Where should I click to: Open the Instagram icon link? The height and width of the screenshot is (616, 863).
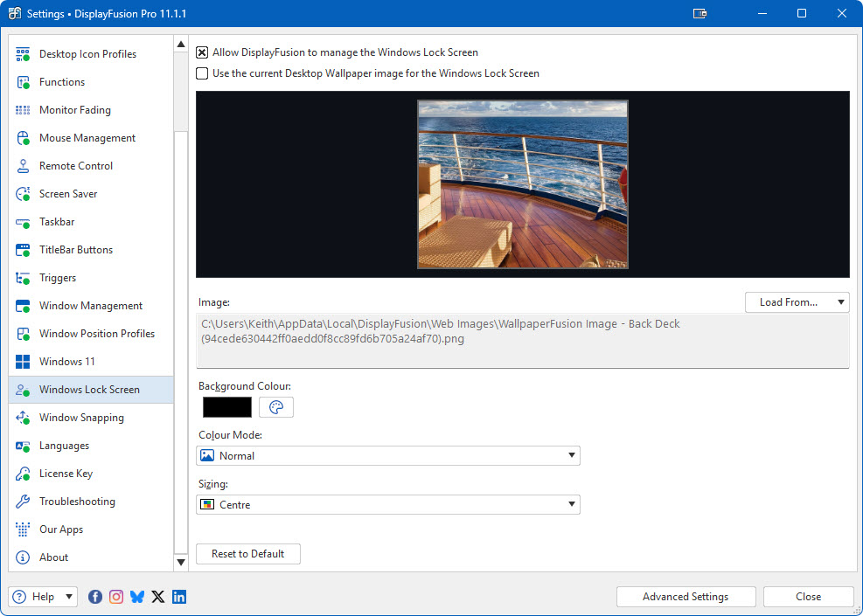click(116, 597)
